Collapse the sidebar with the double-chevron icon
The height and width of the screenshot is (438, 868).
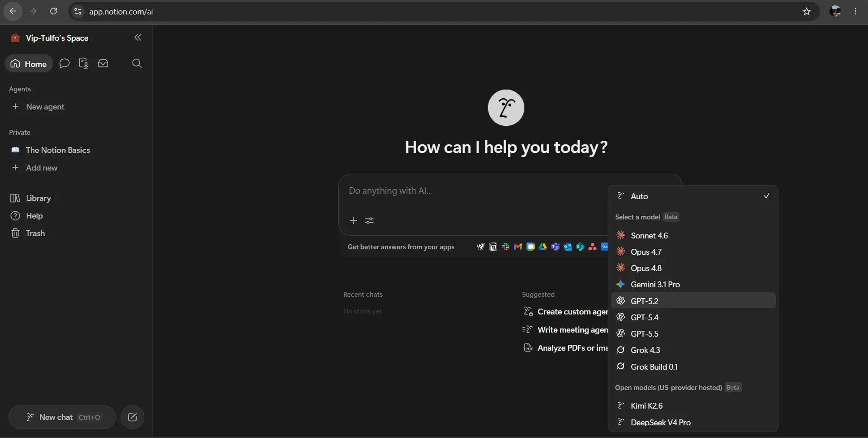click(x=138, y=38)
